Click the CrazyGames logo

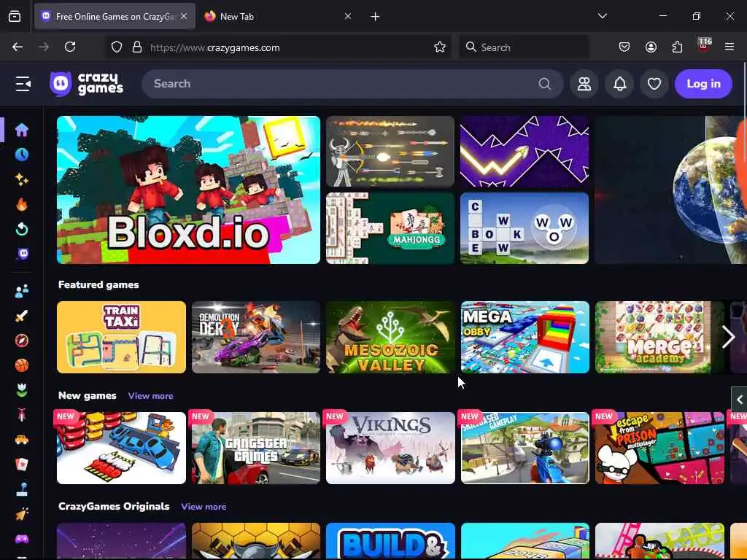click(x=87, y=84)
